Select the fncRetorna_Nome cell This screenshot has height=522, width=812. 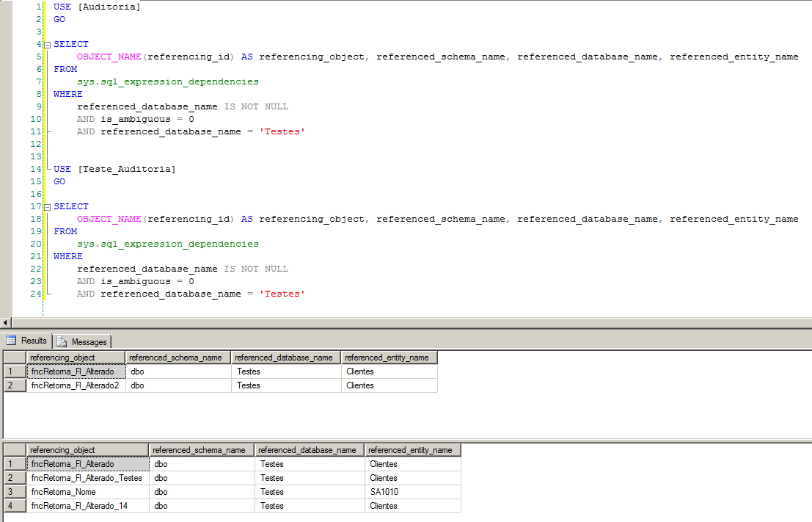87,492
